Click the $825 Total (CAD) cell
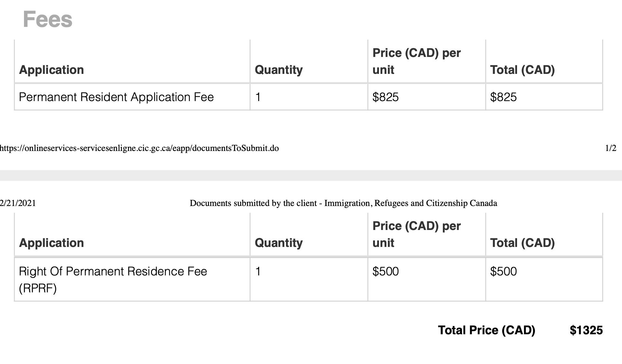The height and width of the screenshot is (364, 622). tap(503, 97)
